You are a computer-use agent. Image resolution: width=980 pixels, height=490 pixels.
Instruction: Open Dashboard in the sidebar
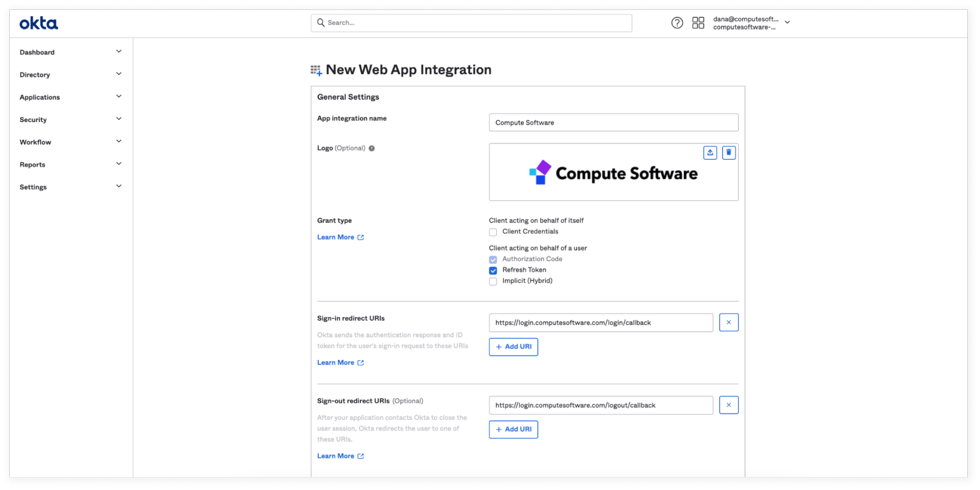(37, 52)
